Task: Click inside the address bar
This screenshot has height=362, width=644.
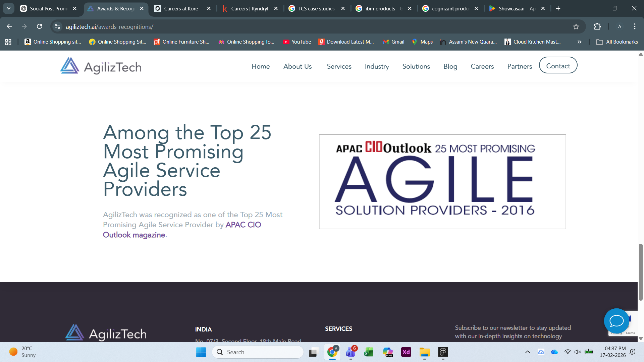Action: (x=201, y=26)
